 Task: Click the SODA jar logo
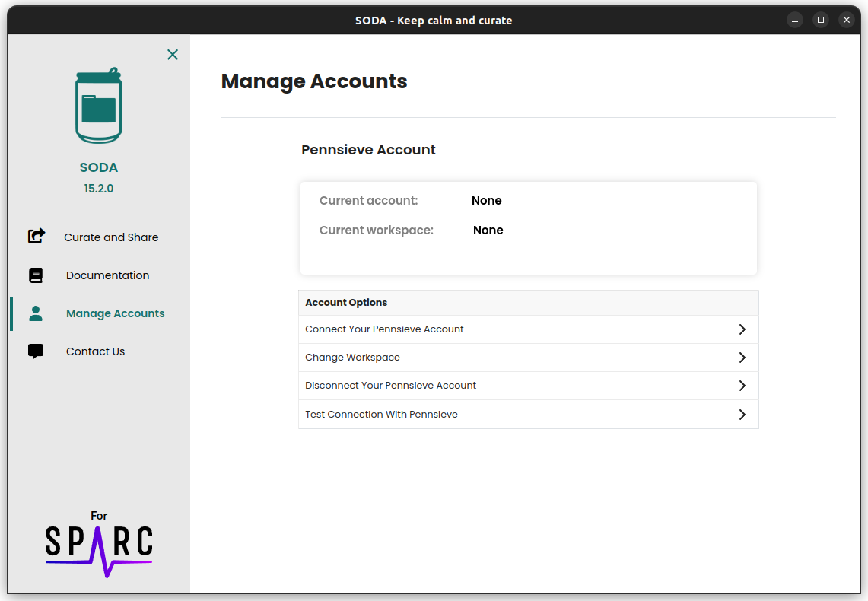tap(99, 105)
